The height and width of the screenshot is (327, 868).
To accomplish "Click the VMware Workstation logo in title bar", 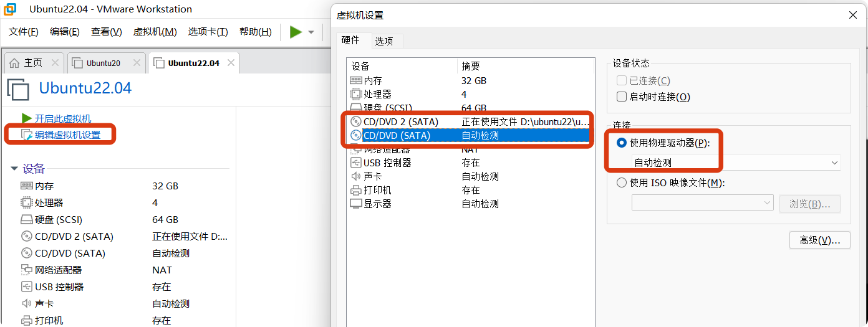I will 10,9.
